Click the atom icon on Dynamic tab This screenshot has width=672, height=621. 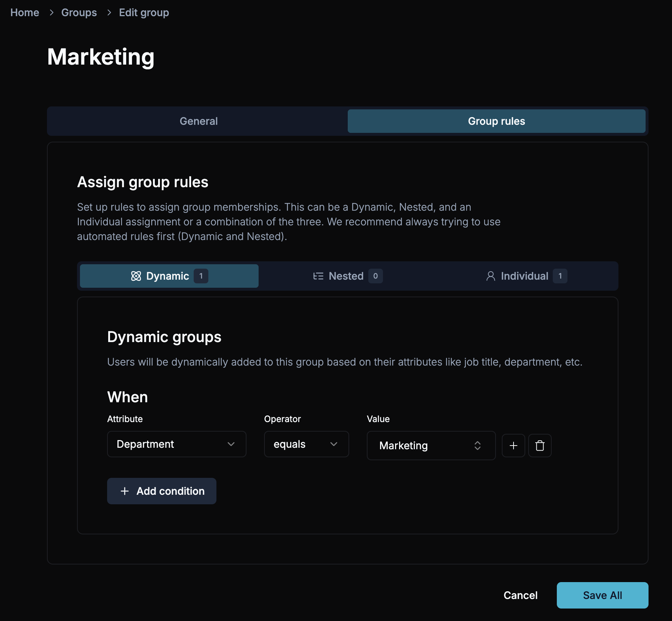(136, 276)
